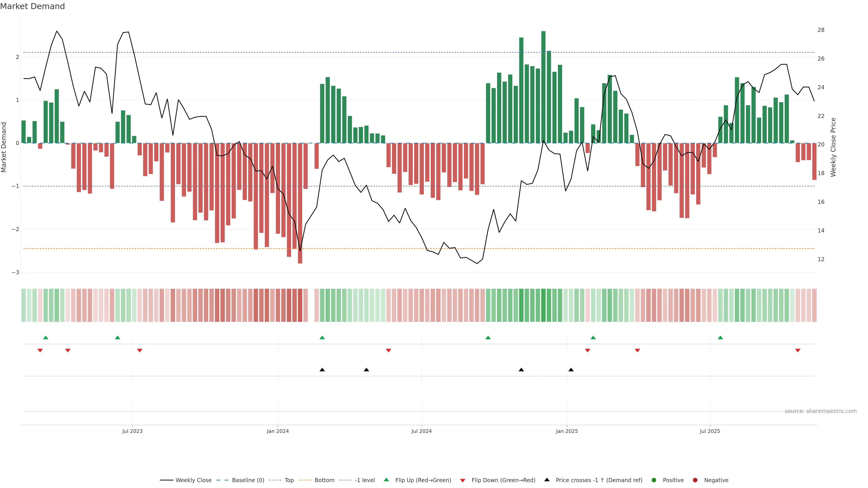Viewport: 868px width, 488px height.
Task: Click the leftmost black price-cross triangle marker
Action: point(322,370)
